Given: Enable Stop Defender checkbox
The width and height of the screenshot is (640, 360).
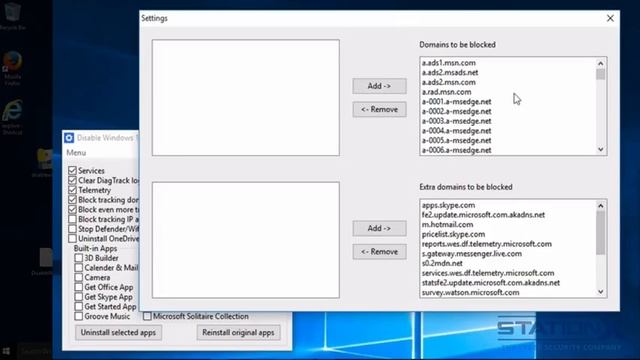Looking at the screenshot, I should click(72, 229).
